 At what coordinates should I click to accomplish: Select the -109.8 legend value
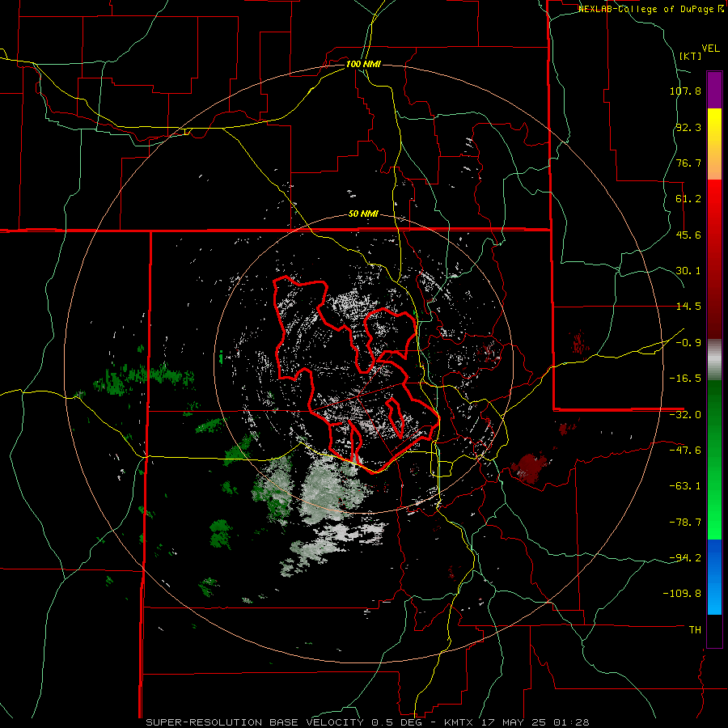pyautogui.click(x=683, y=594)
